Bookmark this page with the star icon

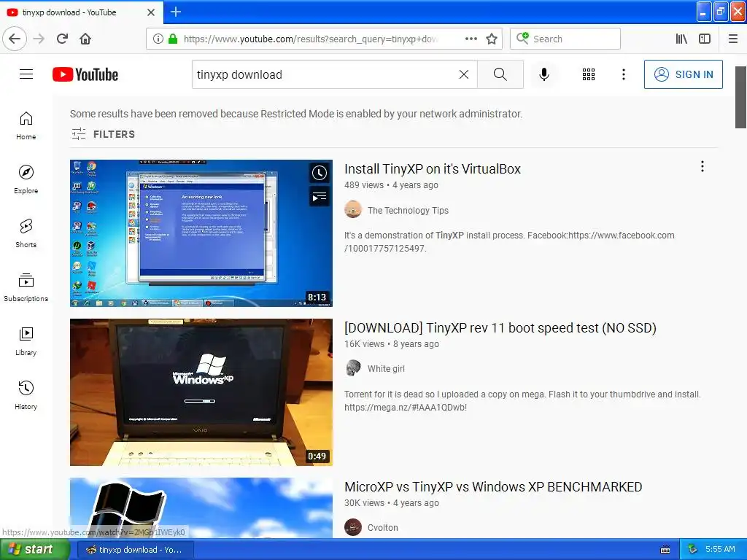click(x=492, y=39)
